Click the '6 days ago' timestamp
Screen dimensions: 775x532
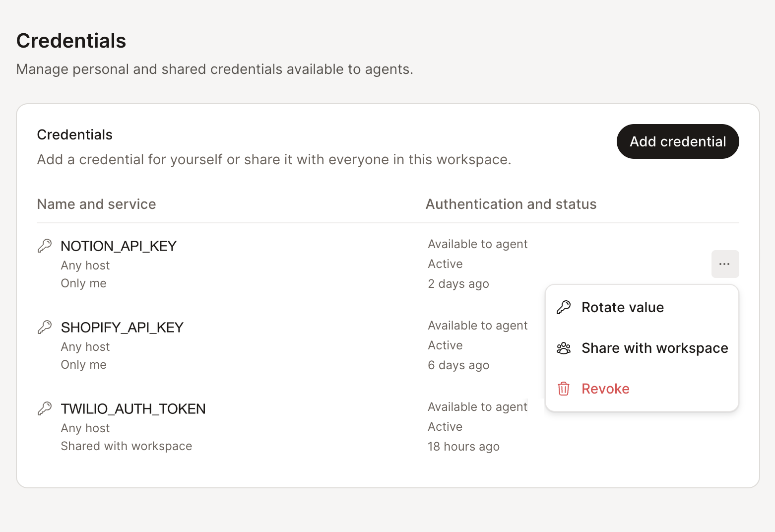click(x=458, y=365)
